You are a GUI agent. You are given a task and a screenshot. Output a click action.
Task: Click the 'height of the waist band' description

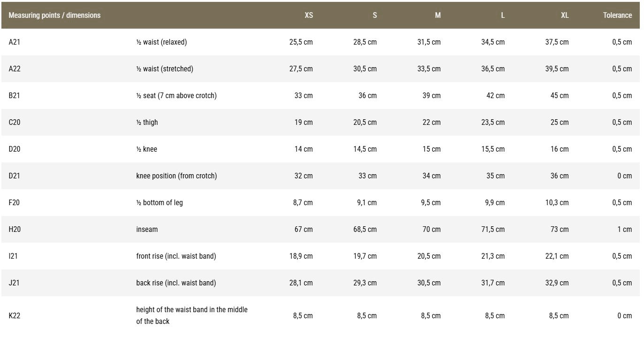click(x=192, y=315)
